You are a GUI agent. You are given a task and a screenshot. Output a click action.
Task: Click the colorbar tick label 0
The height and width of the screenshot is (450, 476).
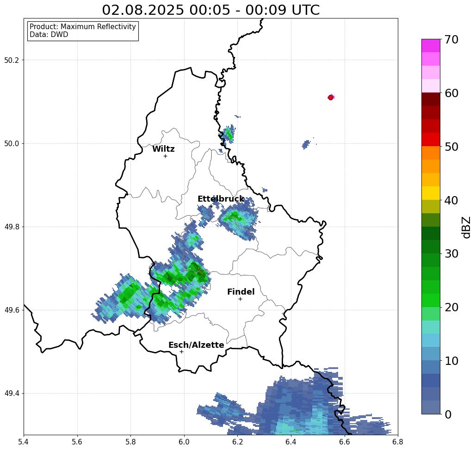(448, 414)
